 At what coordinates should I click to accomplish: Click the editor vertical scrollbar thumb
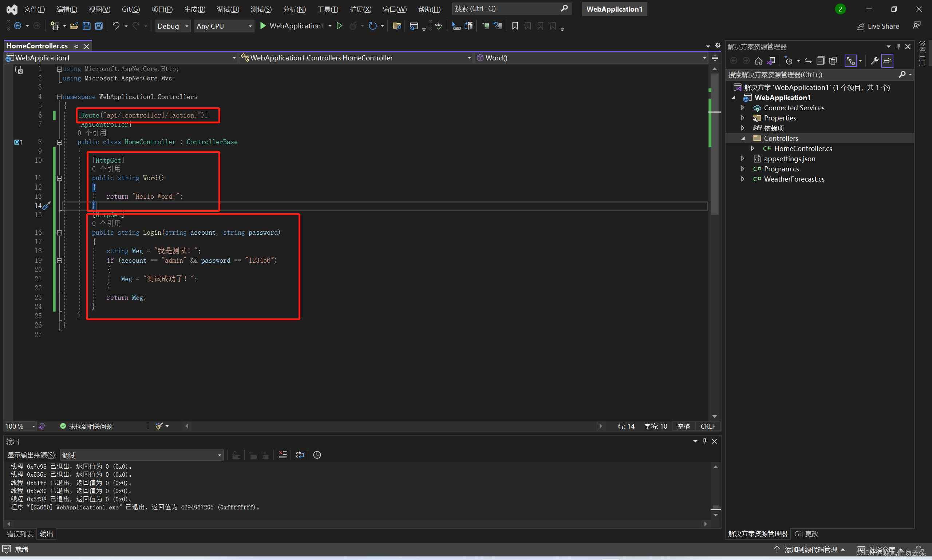tap(714, 144)
